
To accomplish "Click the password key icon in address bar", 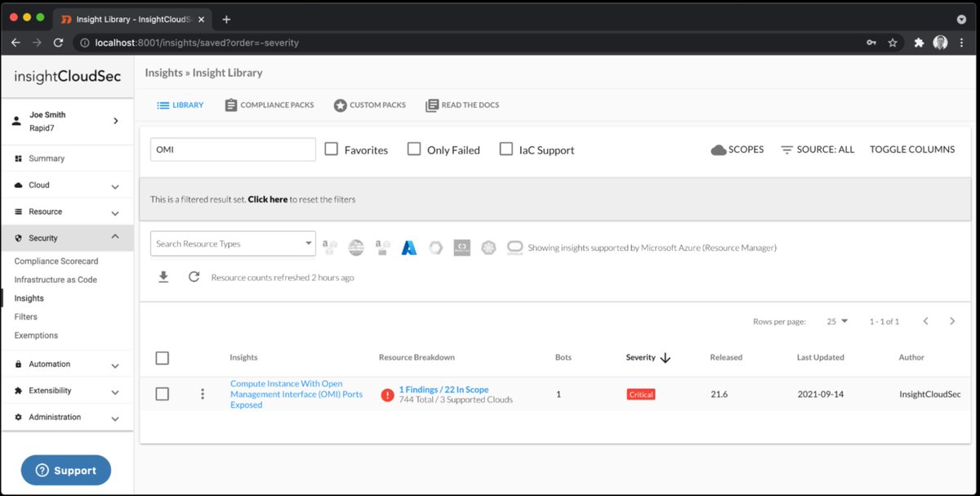I will tap(871, 42).
